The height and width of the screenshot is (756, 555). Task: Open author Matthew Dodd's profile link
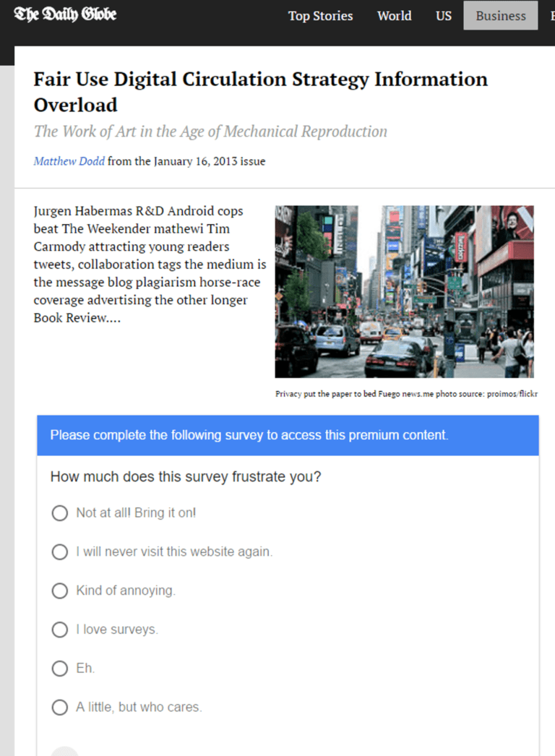click(x=69, y=162)
